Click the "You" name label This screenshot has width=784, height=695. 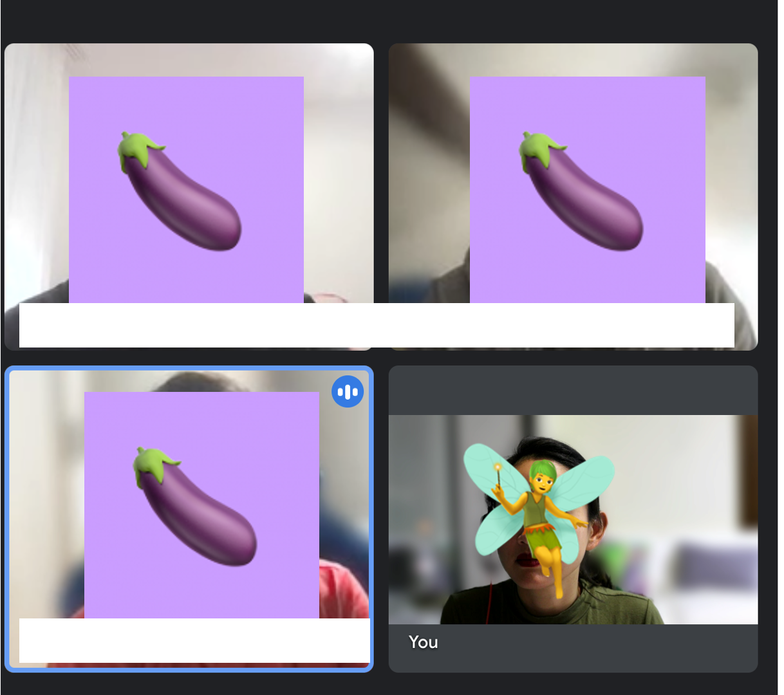coord(423,642)
